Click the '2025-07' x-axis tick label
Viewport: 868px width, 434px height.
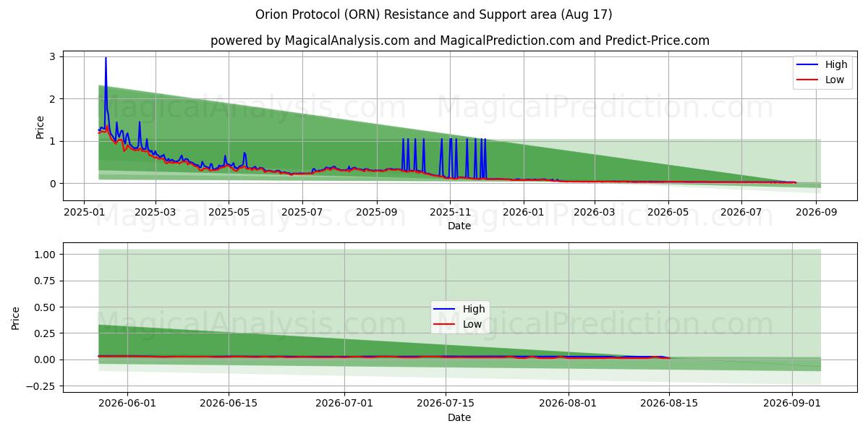[x=302, y=212]
